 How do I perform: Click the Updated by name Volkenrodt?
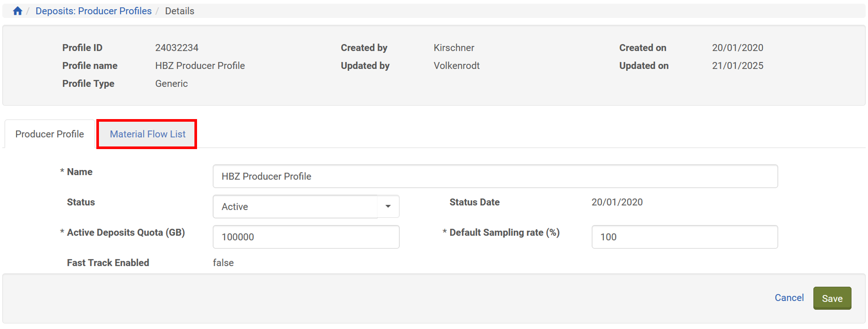[456, 66]
